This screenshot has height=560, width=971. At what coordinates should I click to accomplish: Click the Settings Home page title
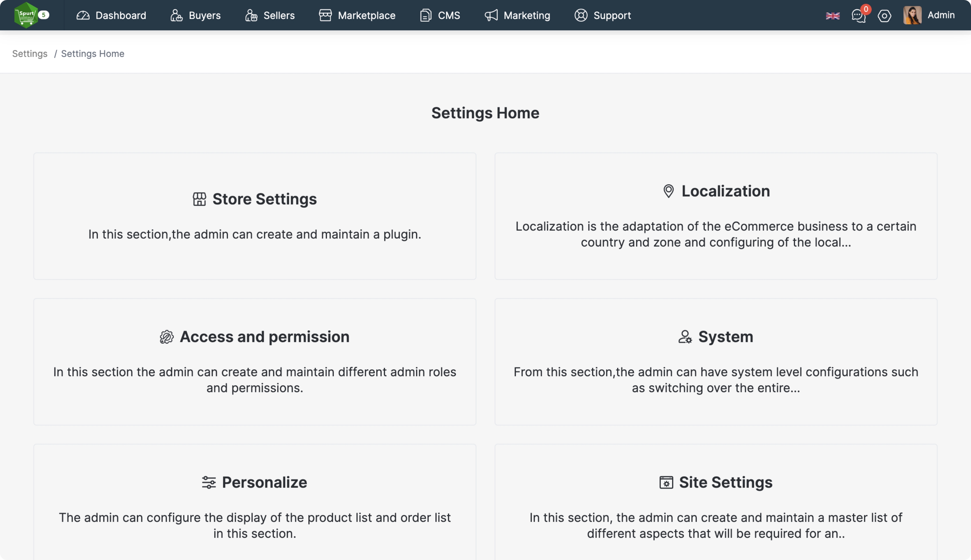(485, 113)
